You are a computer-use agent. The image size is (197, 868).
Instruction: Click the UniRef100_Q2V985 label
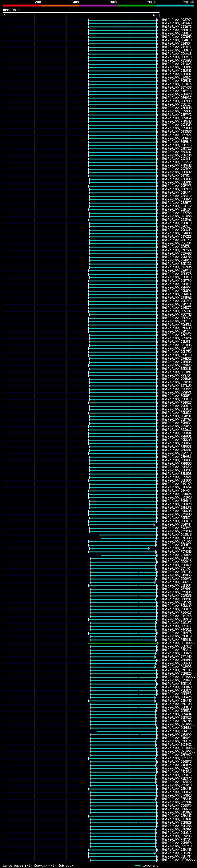(177, 111)
